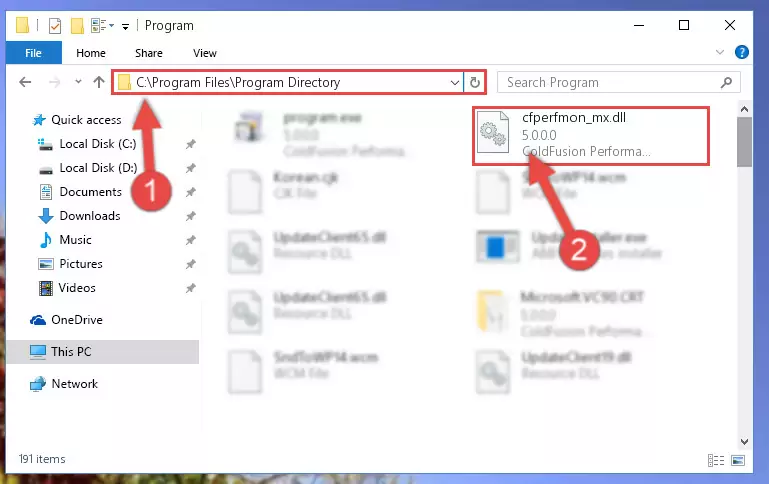
Task: Expand the ribbon with the chevron
Action: (x=719, y=52)
